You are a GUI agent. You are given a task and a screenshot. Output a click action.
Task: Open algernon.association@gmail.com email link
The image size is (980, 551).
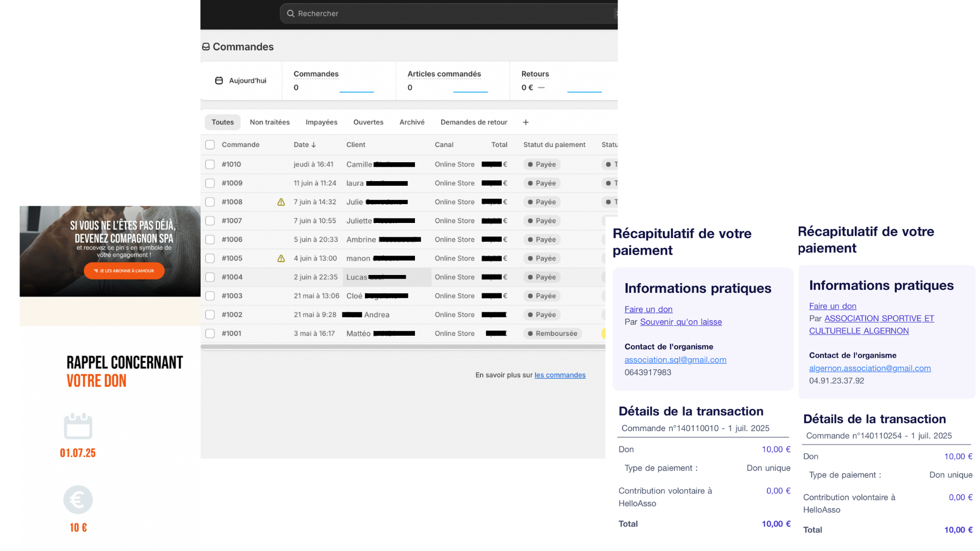pyautogui.click(x=869, y=368)
